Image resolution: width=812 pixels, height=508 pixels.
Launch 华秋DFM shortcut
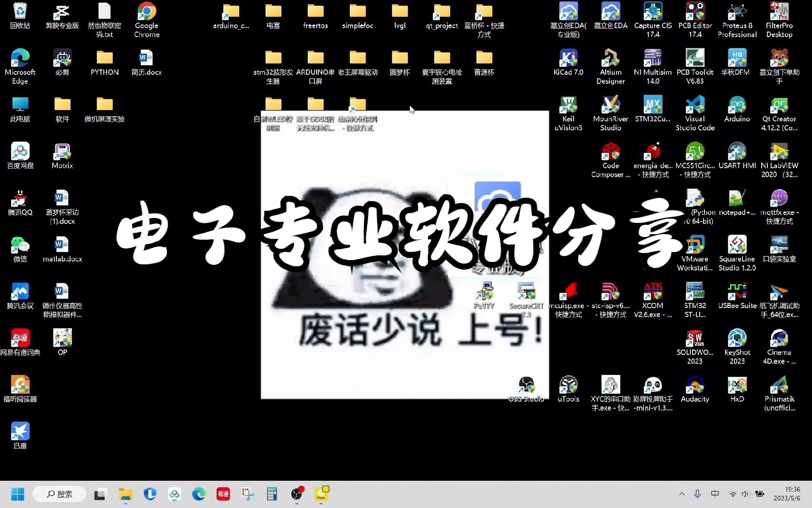(x=737, y=62)
